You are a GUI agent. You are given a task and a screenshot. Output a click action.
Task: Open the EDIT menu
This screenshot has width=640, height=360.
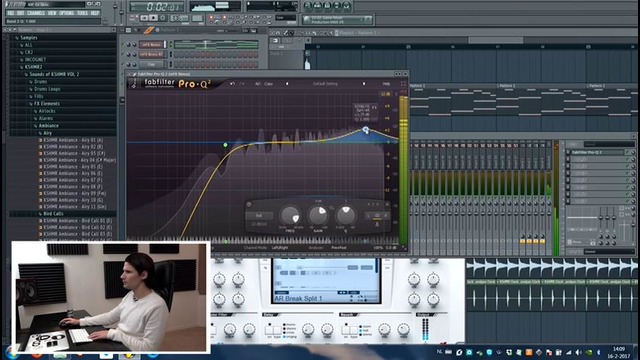click(x=21, y=13)
